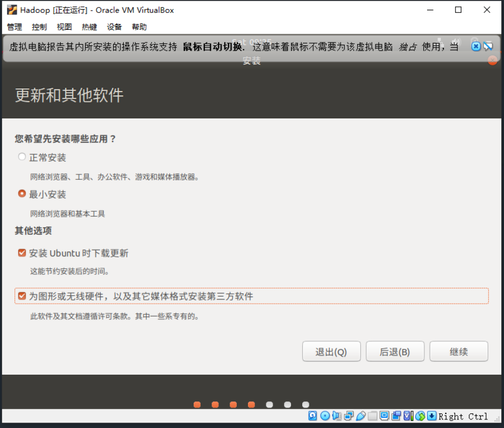
Task: Open the 视图 menu
Action: tap(65, 27)
